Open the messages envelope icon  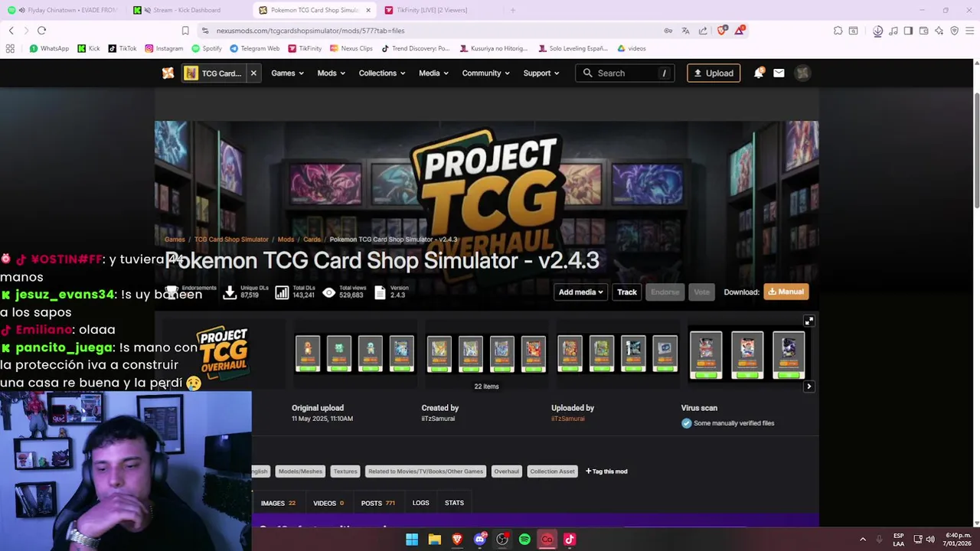[x=779, y=73]
